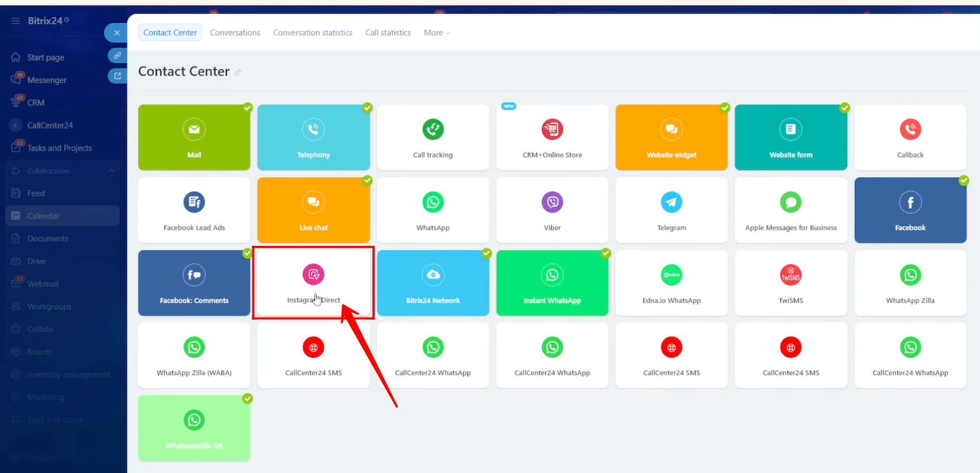The height and width of the screenshot is (473, 980).
Task: Click the Callback phone icon
Action: coord(910,129)
